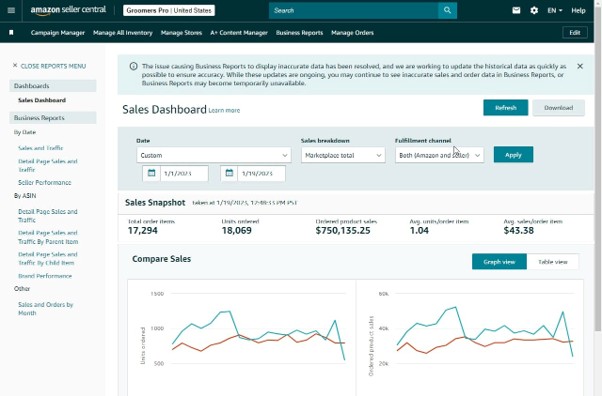
Task: Open Campaign Manager from the menu bar
Action: coord(58,33)
